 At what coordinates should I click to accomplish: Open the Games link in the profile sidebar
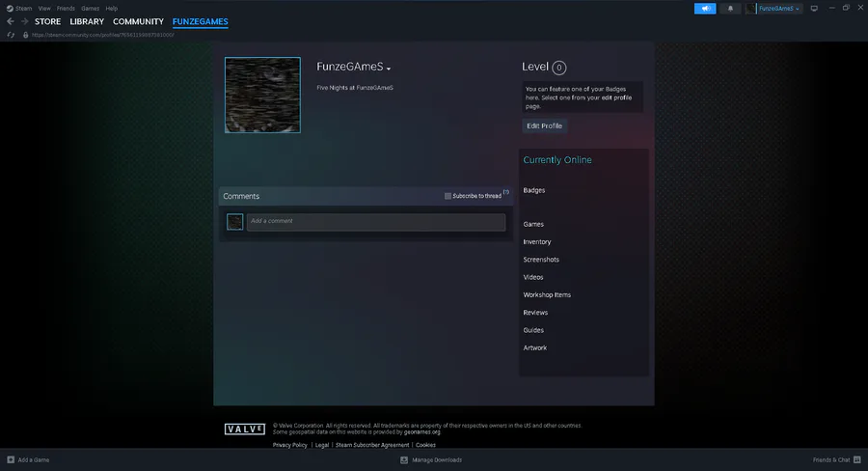tap(533, 225)
